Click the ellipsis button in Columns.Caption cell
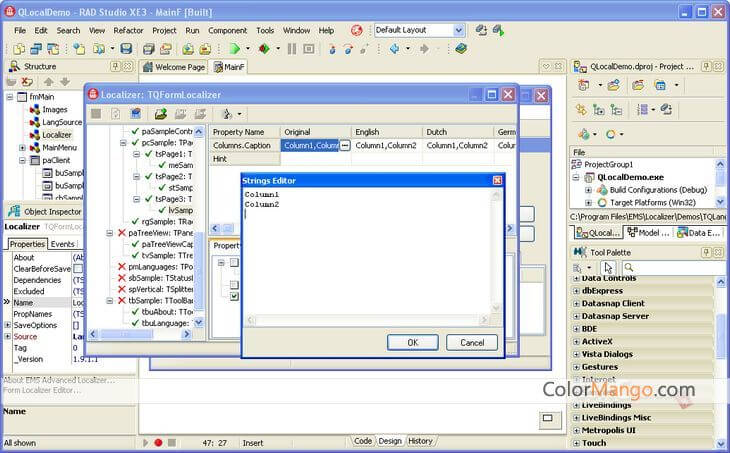Viewport: 730px width, 453px height. click(345, 146)
